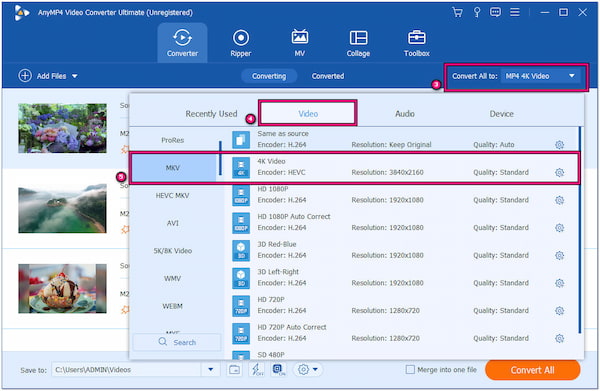Choose the HD 1080P Auto Correct preset
600x391 pixels.
click(x=402, y=223)
